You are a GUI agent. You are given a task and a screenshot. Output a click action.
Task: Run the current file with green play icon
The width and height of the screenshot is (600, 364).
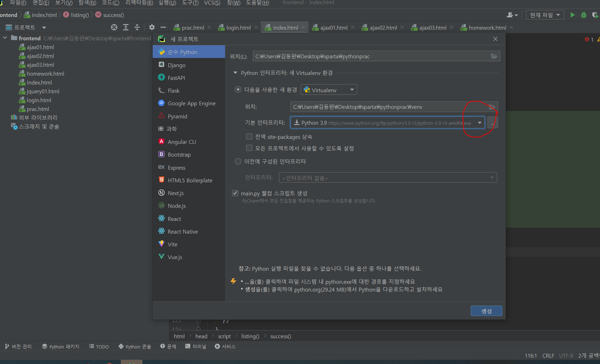[x=572, y=15]
